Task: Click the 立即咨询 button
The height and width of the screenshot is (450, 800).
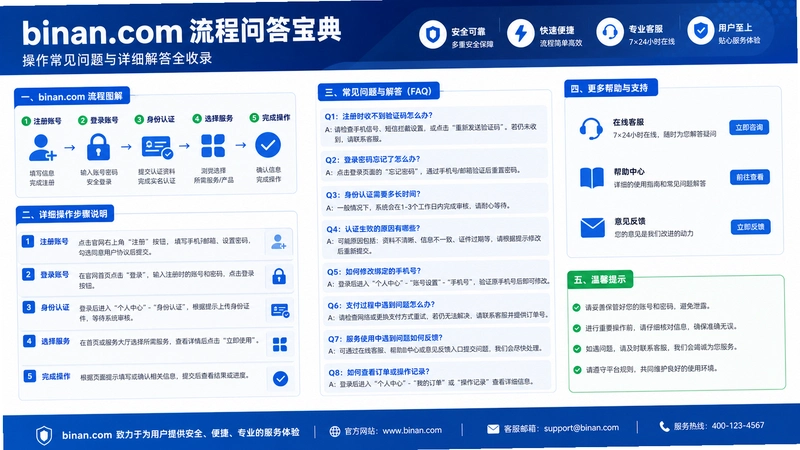Action: coord(749,127)
